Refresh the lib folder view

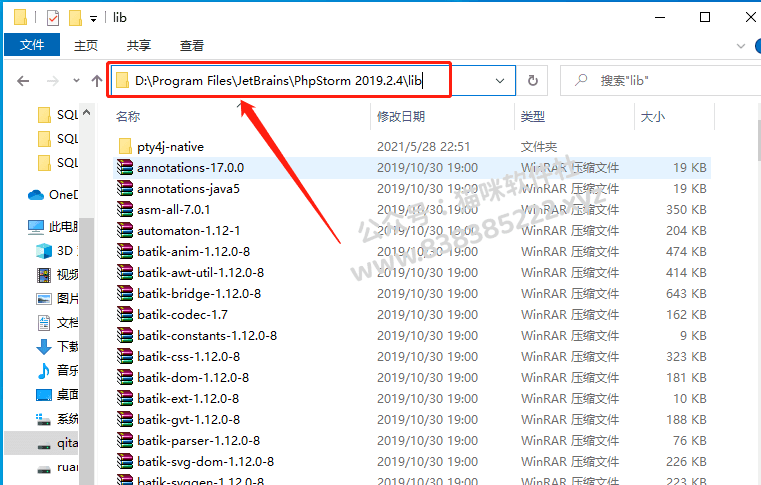coord(532,81)
